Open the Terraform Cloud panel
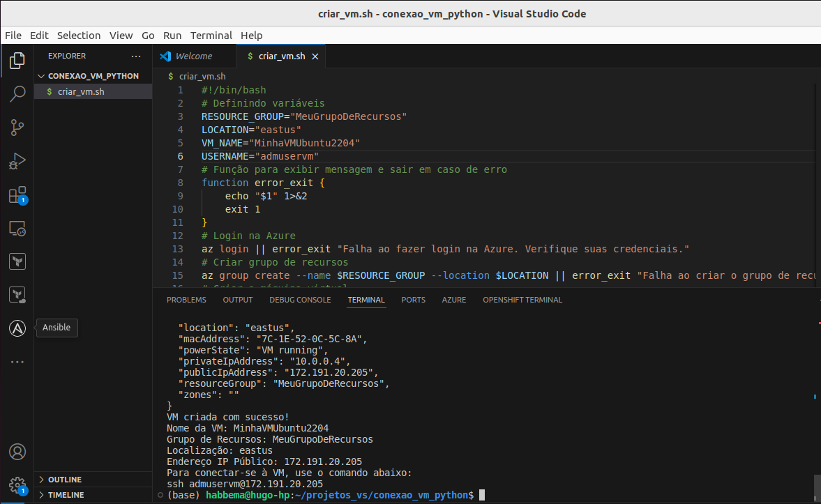Screen dimensions: 821x504 point(17,294)
